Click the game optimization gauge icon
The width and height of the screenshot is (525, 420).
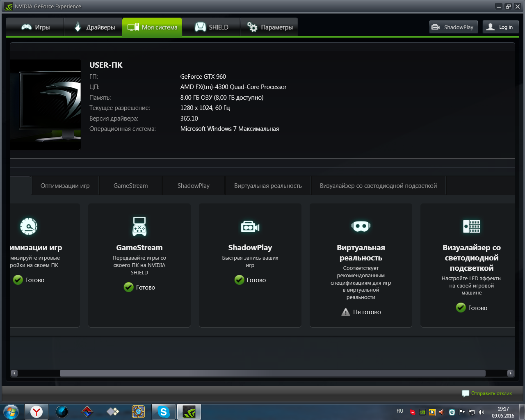coord(29,226)
